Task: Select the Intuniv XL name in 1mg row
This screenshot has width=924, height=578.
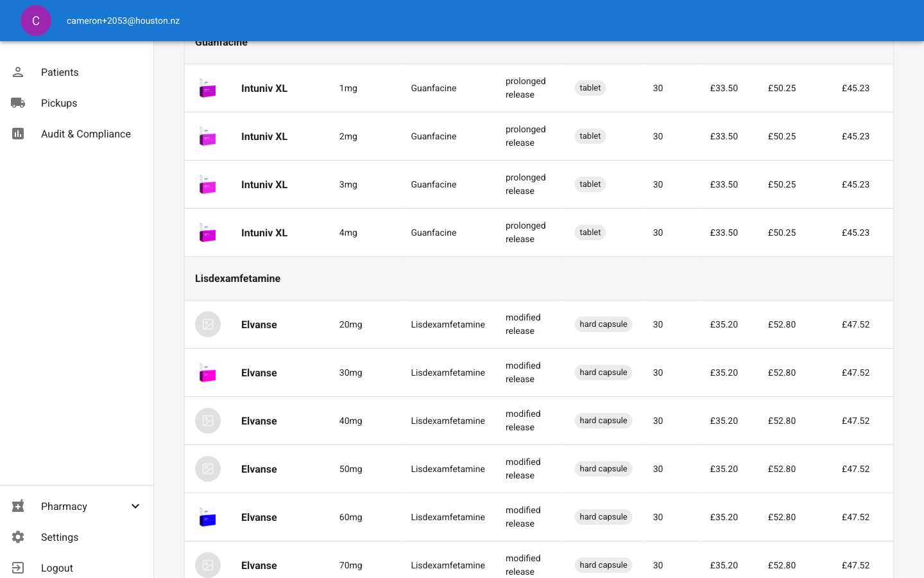Action: click(264, 89)
